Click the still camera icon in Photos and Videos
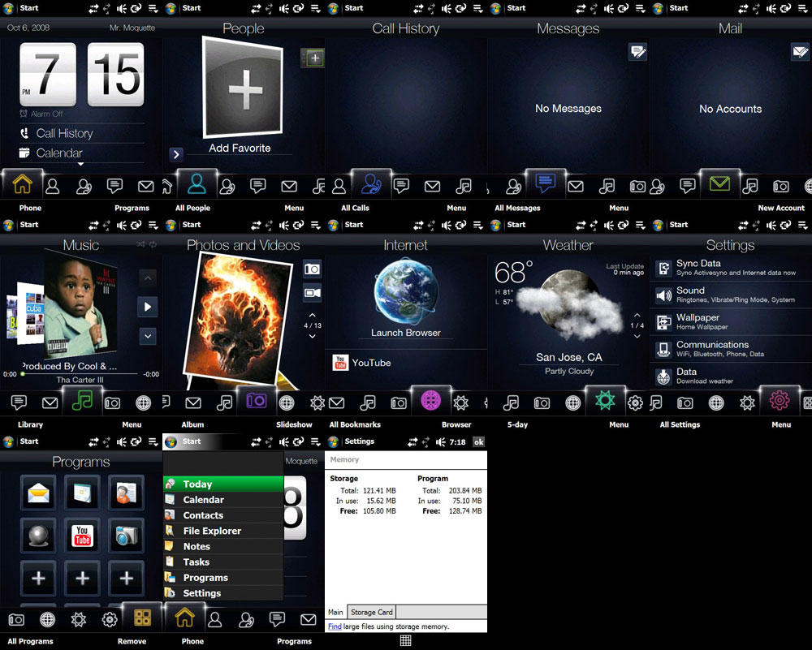812x650 pixels. [312, 269]
